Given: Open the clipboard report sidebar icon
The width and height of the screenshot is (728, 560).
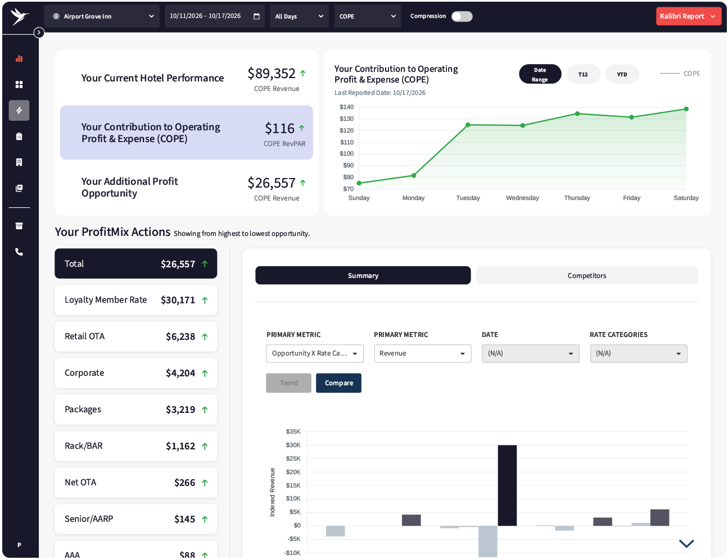Looking at the screenshot, I should 19,136.
